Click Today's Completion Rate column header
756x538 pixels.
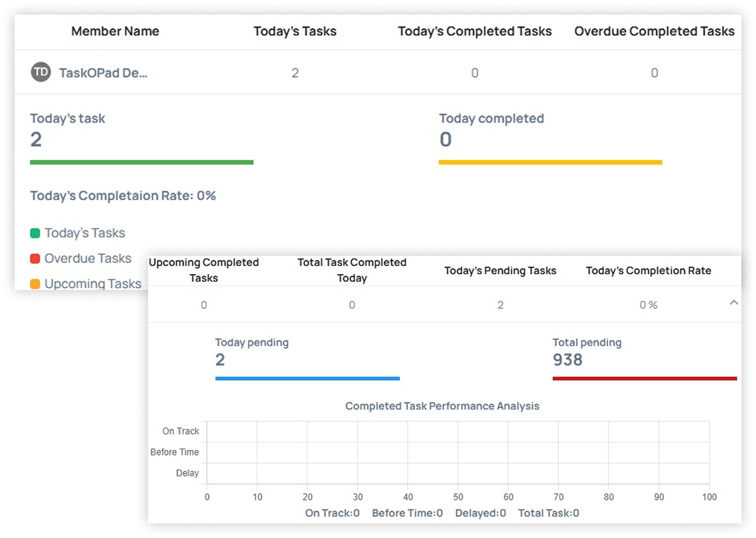point(648,270)
